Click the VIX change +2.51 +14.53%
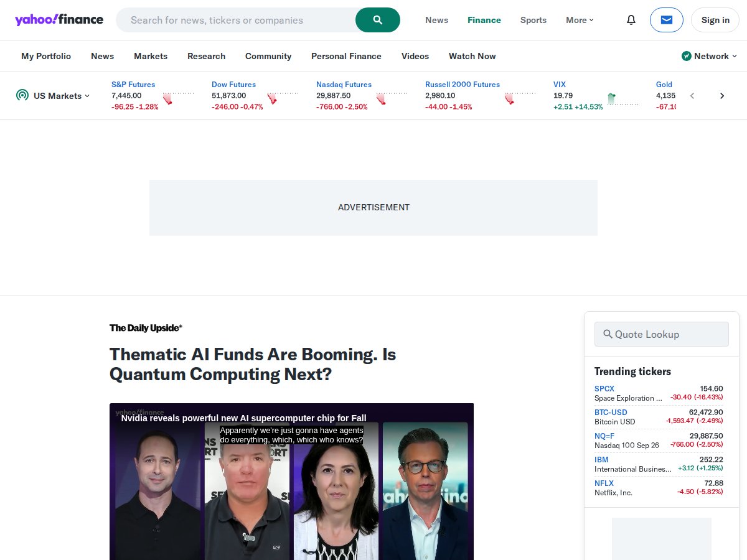Image resolution: width=747 pixels, height=560 pixels. (578, 107)
